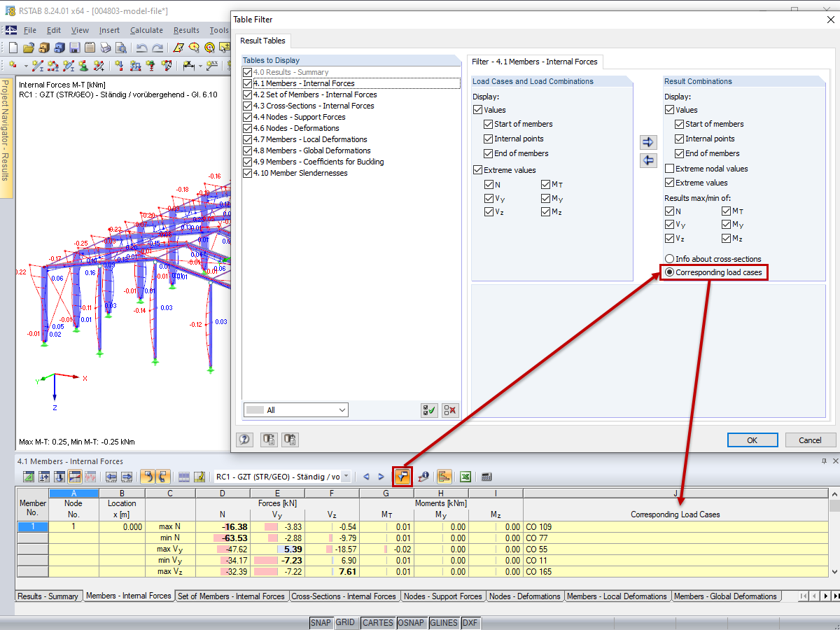Open the table filter settings icon
840x630 pixels.
click(402, 476)
